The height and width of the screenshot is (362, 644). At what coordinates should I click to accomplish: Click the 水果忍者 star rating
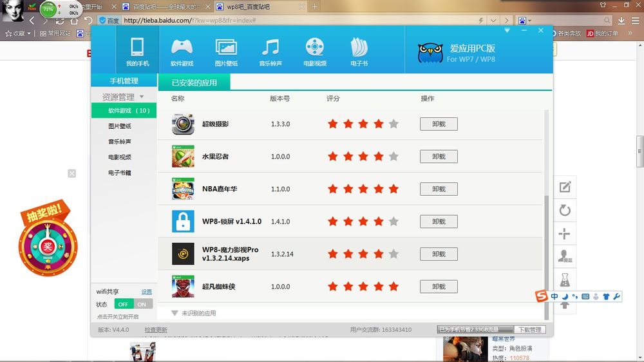coord(363,156)
